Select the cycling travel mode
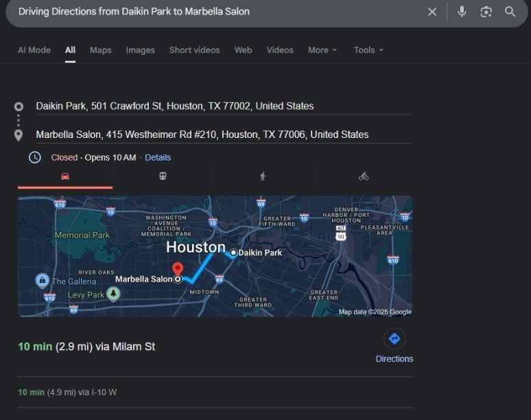531x420 pixels. pyautogui.click(x=364, y=176)
